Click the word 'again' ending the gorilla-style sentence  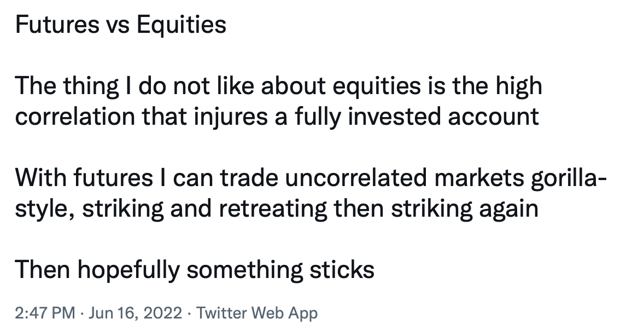coord(509,209)
